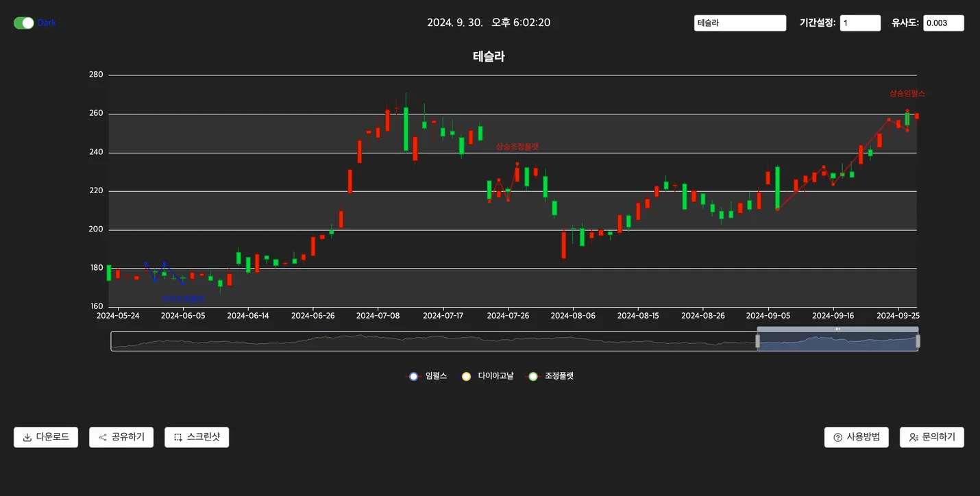Click the 2024-09-25 axis label
Screen dimensions: 980x496
point(898,316)
